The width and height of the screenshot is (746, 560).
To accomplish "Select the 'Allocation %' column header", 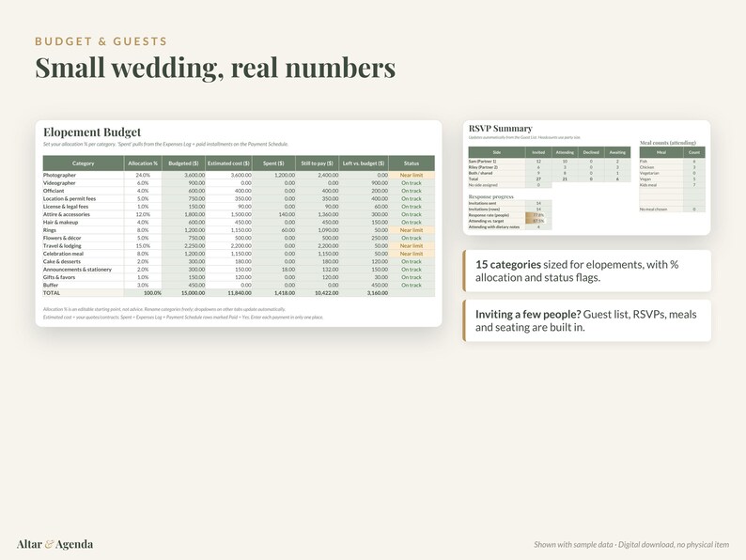I will pos(143,163).
